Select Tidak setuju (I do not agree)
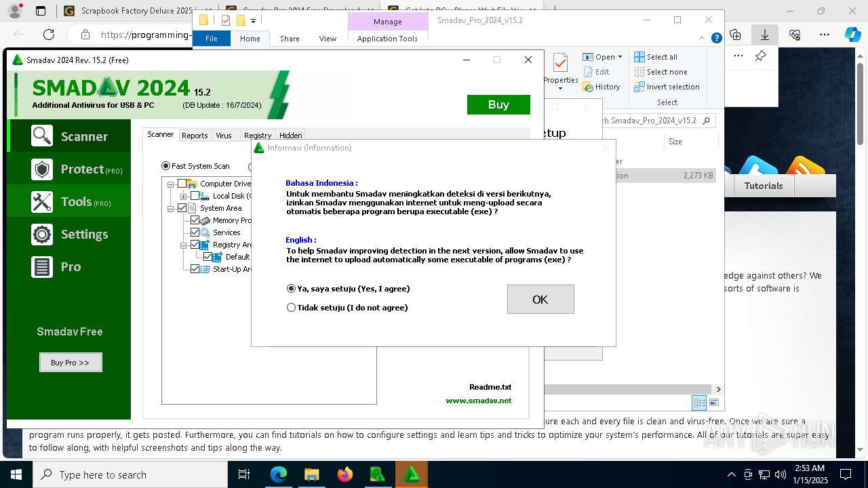 (347, 308)
